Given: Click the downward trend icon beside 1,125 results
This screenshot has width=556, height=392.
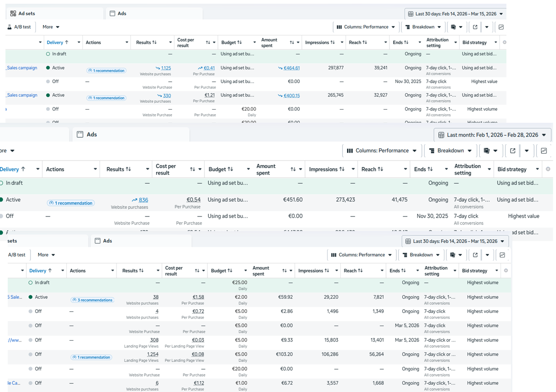Looking at the screenshot, I should (x=158, y=68).
